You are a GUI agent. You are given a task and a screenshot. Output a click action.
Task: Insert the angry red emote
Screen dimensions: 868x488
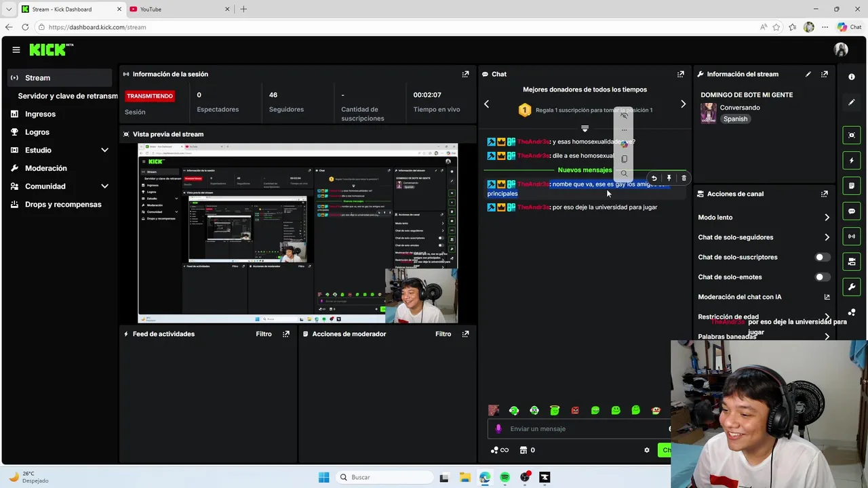pyautogui.click(x=575, y=410)
